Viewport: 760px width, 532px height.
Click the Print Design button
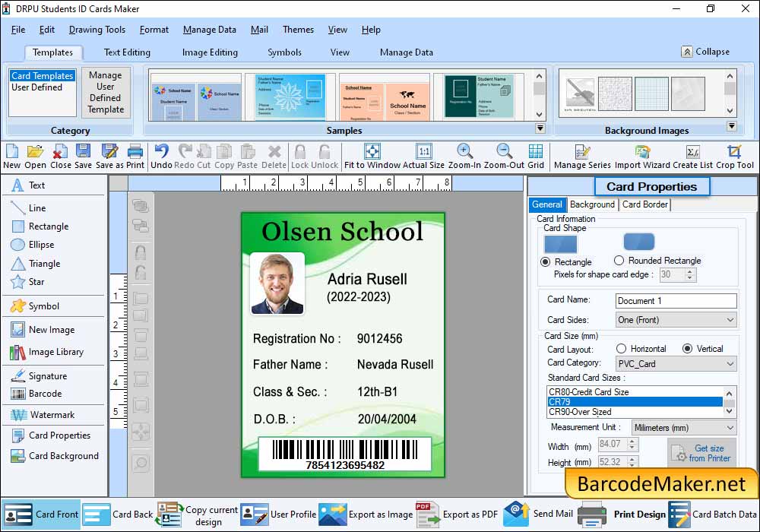(x=622, y=514)
